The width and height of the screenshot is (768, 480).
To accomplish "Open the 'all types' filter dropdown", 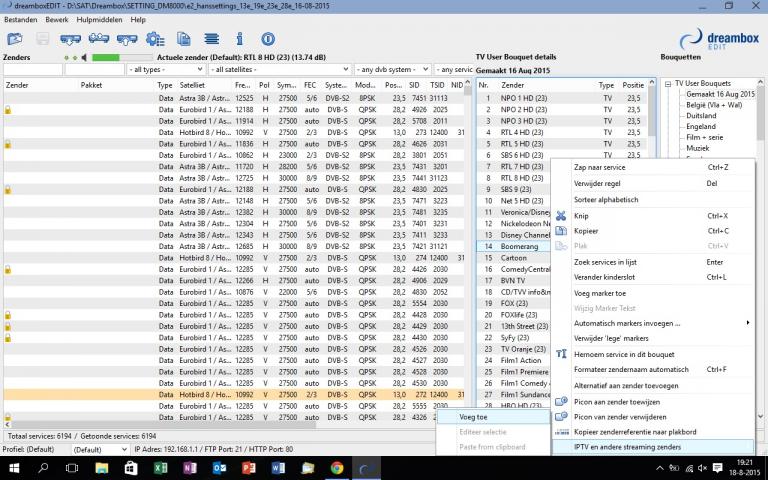I will coord(164,70).
